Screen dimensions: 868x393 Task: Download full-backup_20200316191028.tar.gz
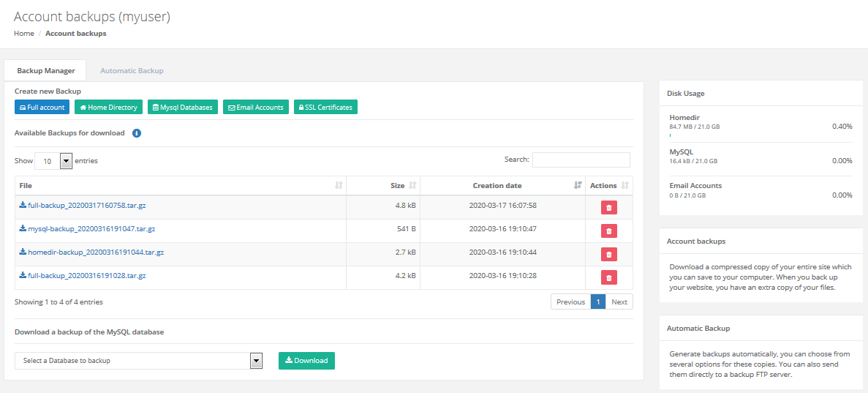[x=83, y=275]
